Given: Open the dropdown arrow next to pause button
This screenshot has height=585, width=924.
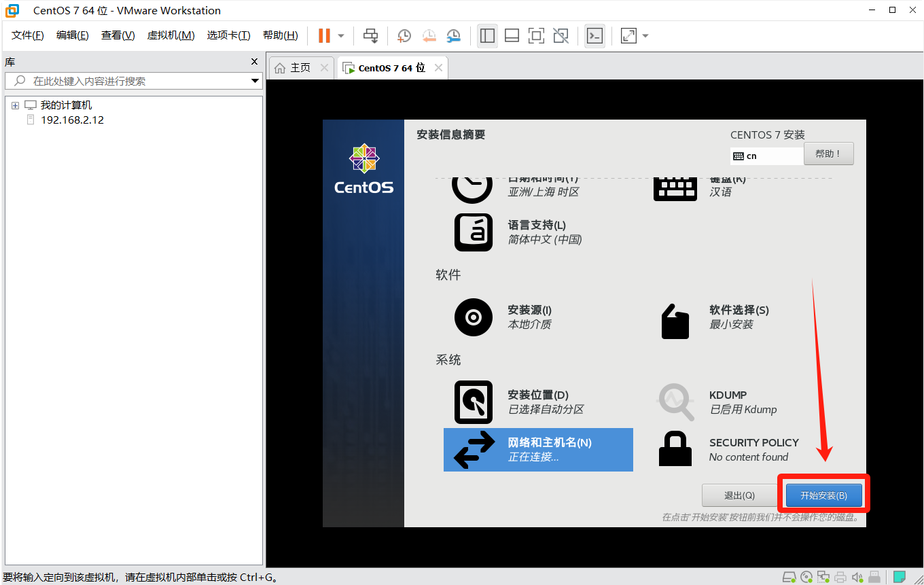Looking at the screenshot, I should 341,35.
